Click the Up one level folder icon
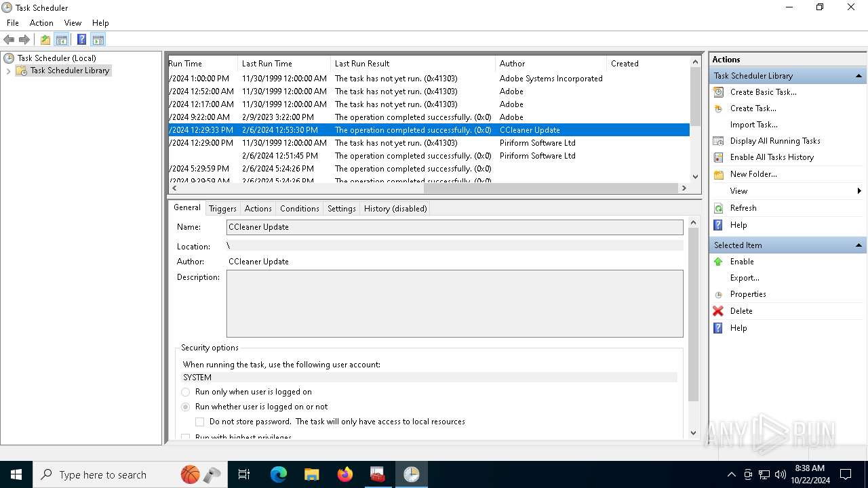The image size is (868, 488). [x=45, y=39]
